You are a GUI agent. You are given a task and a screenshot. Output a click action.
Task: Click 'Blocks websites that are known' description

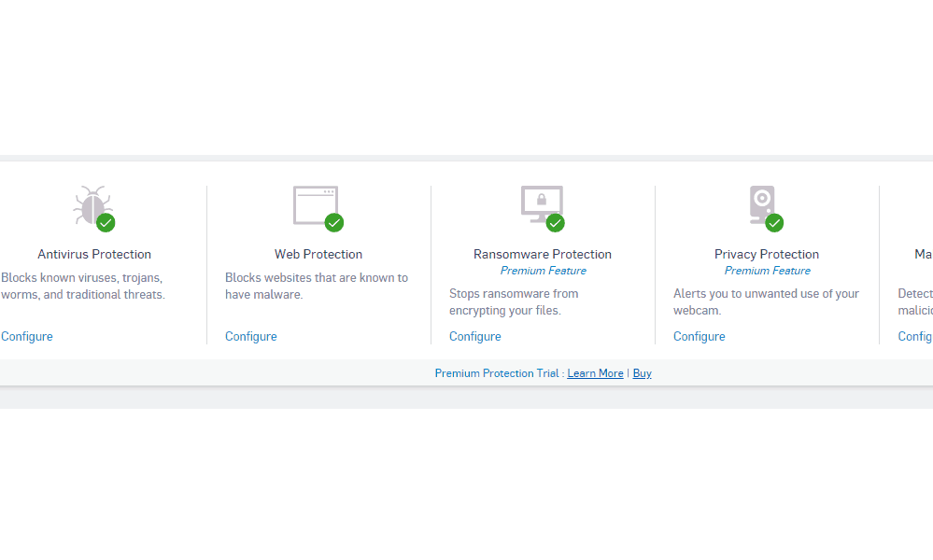tap(317, 286)
